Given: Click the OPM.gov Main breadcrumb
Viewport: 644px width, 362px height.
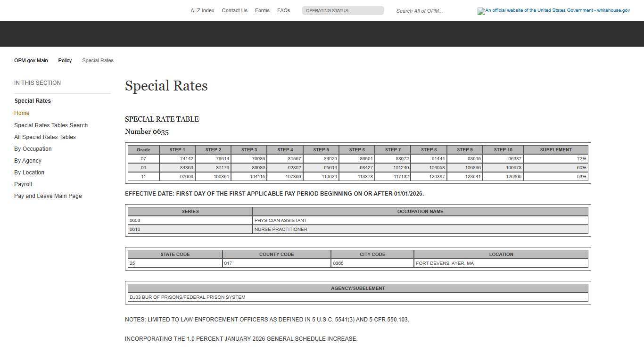Looking at the screenshot, I should 31,60.
